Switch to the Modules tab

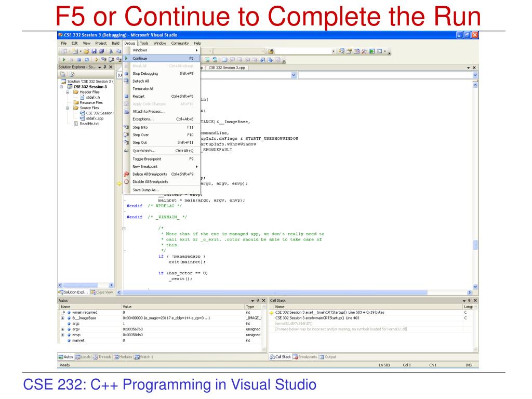123,357
